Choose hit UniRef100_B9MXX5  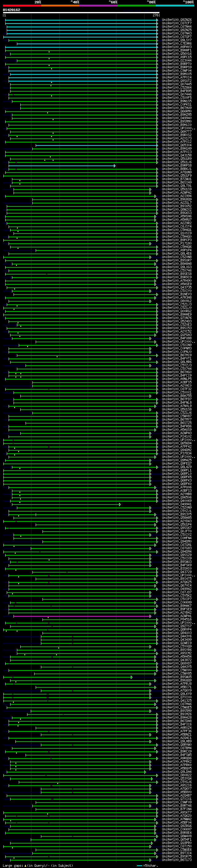click(x=177, y=74)
